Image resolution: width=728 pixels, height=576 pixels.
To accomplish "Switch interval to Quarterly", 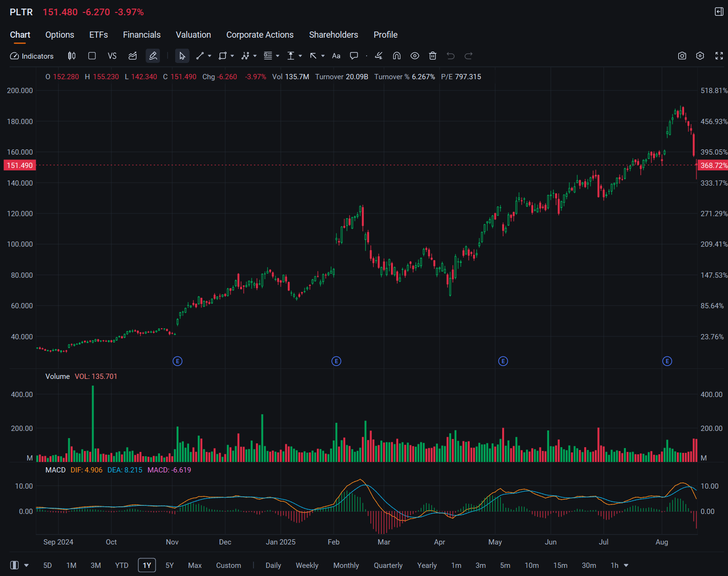I will coord(388,566).
